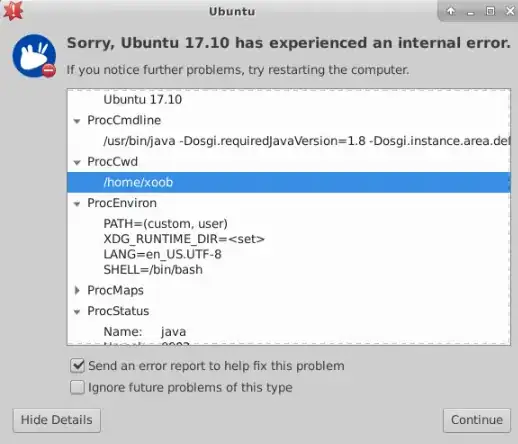Expand the ProcMaps section
This screenshot has width=518, height=444.
77,290
